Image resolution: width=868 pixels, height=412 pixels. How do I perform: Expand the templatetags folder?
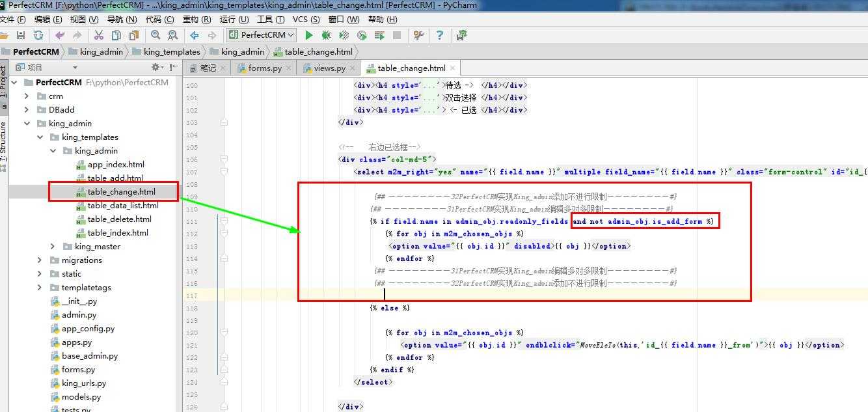click(40, 288)
